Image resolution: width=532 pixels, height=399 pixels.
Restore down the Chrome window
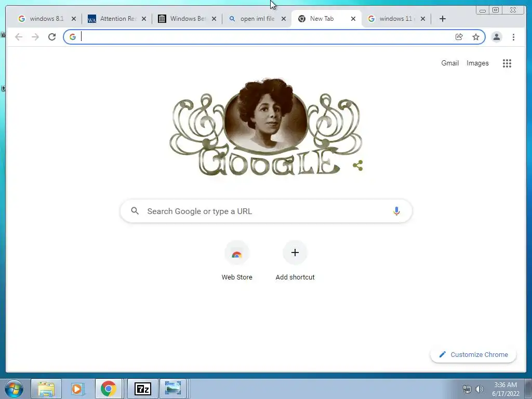496,10
